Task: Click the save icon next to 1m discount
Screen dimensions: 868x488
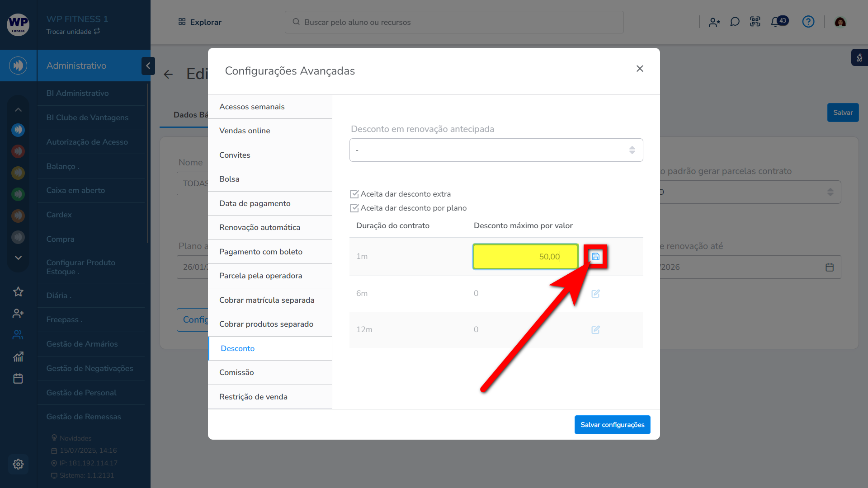Action: click(x=595, y=257)
